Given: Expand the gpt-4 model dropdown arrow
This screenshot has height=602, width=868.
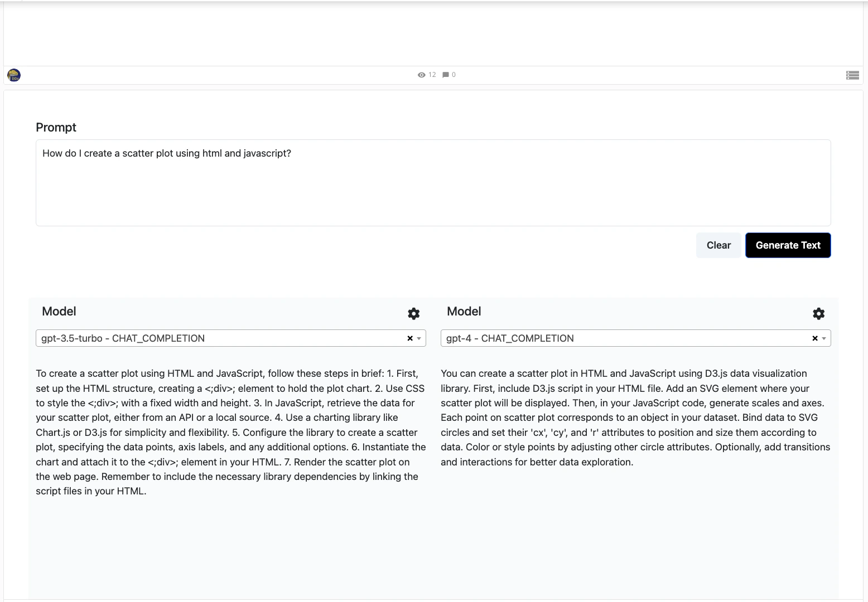Looking at the screenshot, I should tap(824, 338).
